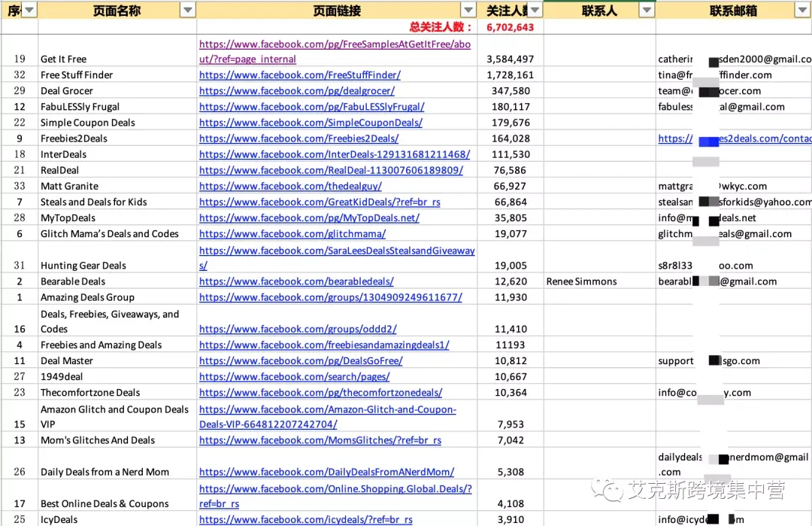Open the icydeals Facebook link

click(x=305, y=520)
